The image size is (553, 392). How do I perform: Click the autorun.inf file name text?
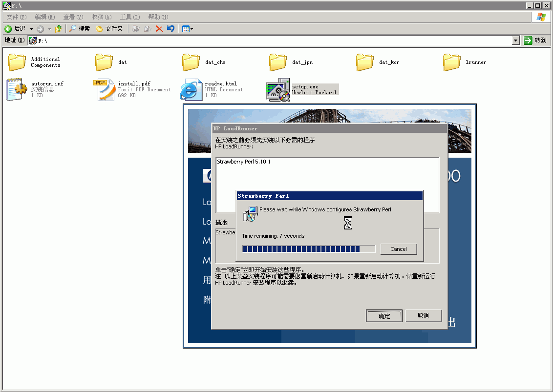tap(47, 83)
